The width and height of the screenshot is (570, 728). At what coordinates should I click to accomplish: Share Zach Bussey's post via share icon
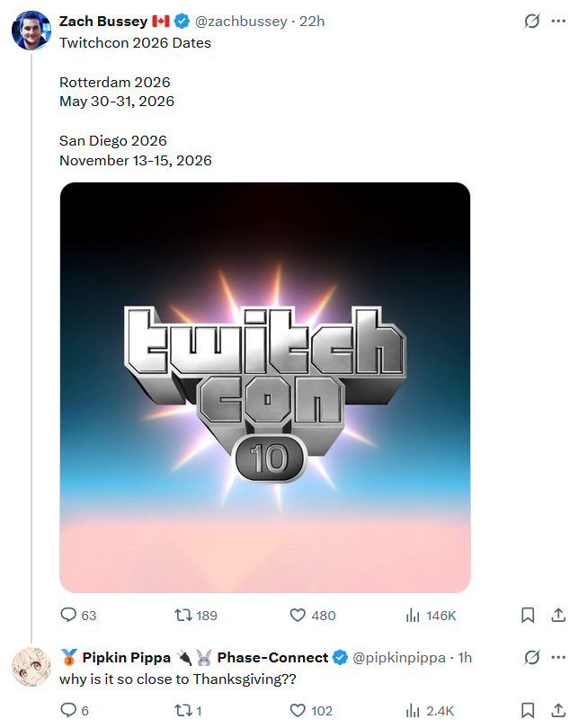tap(557, 616)
